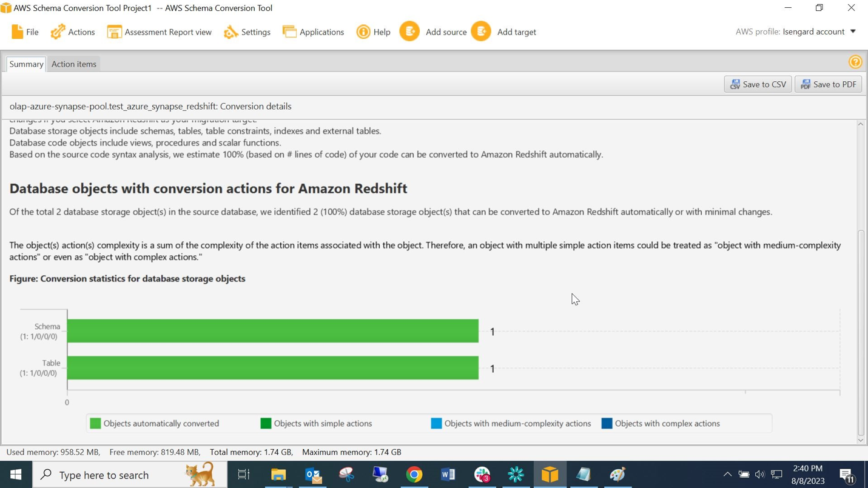Open Google Chrome from the taskbar
This screenshot has width=868, height=488.
click(x=414, y=475)
